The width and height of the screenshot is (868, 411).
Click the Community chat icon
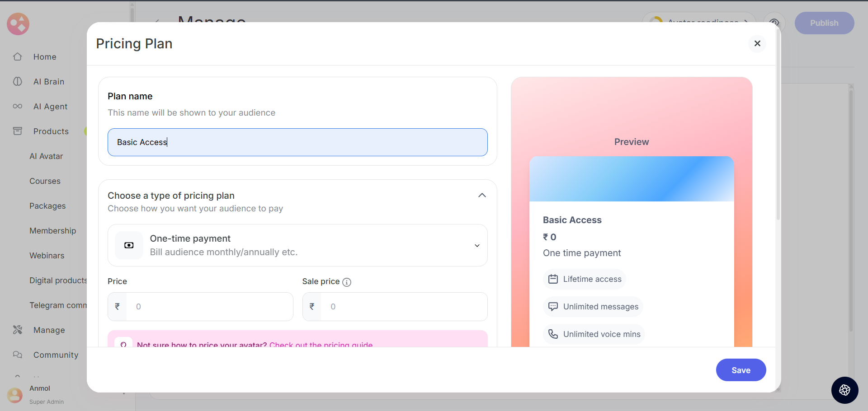click(18, 355)
